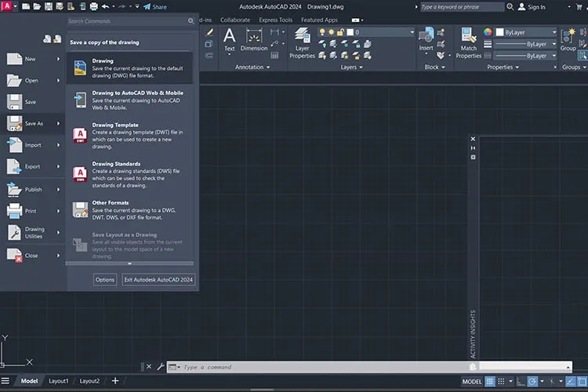Open the Layer Properties tool
The image size is (588, 392).
click(x=303, y=43)
